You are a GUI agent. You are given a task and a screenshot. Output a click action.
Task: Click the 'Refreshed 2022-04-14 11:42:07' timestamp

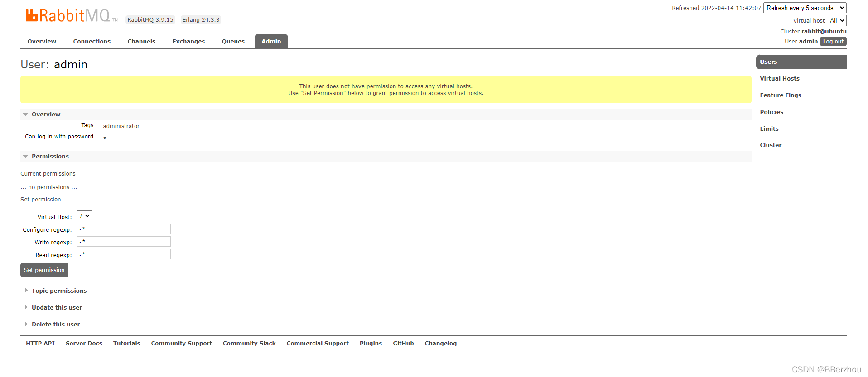click(x=716, y=8)
